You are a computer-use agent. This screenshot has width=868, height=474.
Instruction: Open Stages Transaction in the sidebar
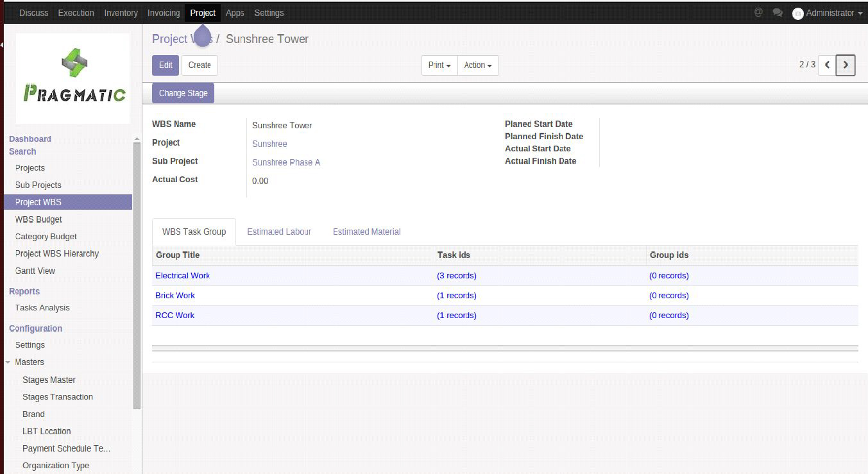pos(58,397)
